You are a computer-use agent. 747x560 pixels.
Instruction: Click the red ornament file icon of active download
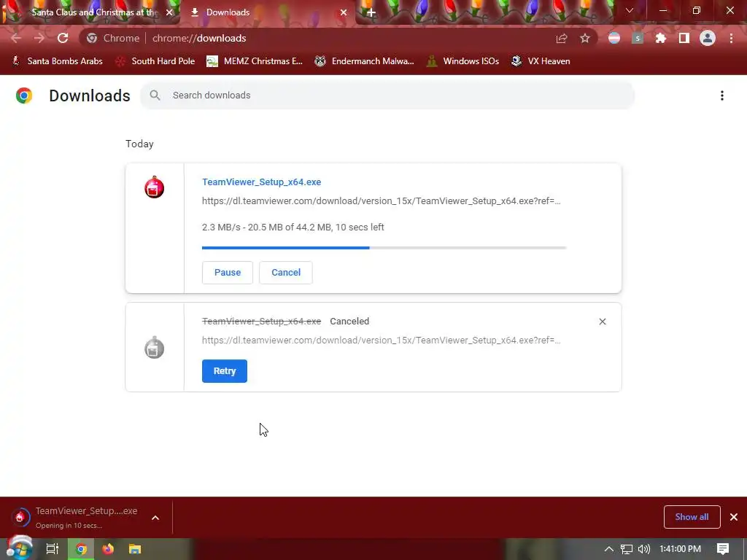coord(155,187)
